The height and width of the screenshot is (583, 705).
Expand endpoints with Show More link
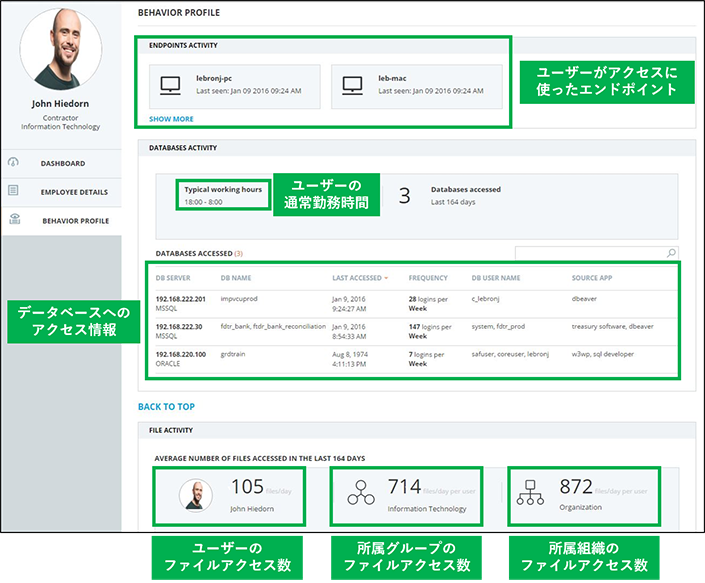pos(171,118)
